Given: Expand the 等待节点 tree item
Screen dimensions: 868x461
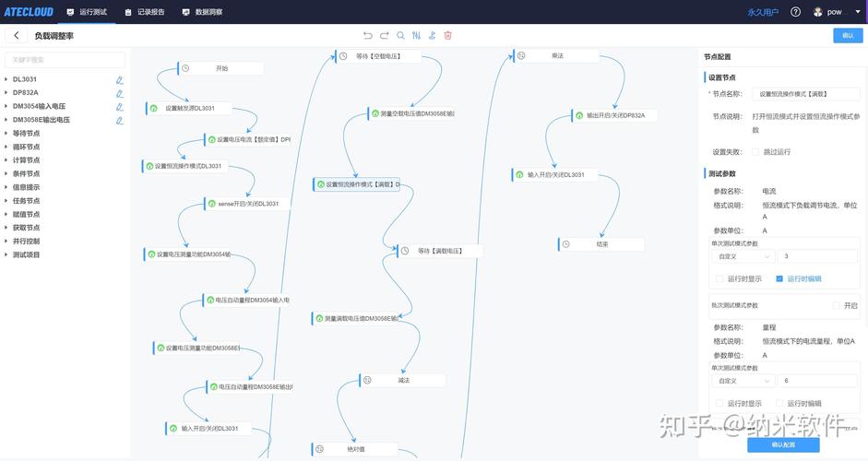Looking at the screenshot, I should pos(6,134).
